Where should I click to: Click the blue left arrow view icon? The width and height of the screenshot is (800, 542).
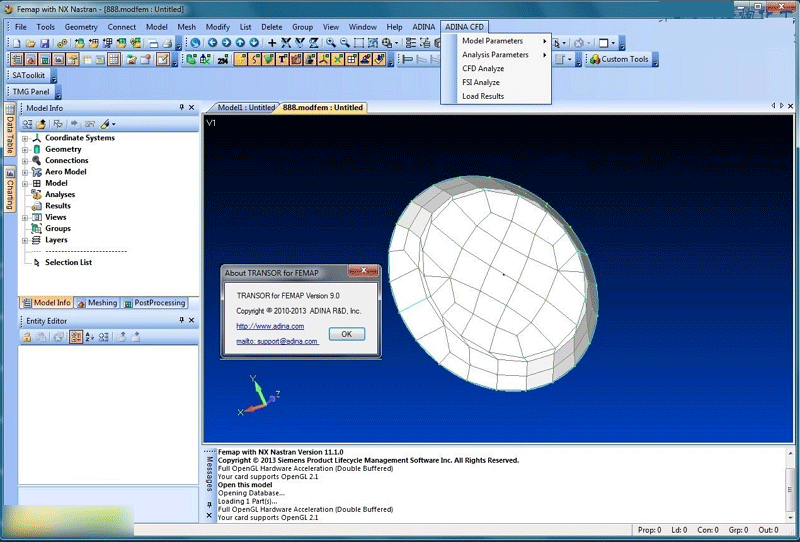point(212,43)
